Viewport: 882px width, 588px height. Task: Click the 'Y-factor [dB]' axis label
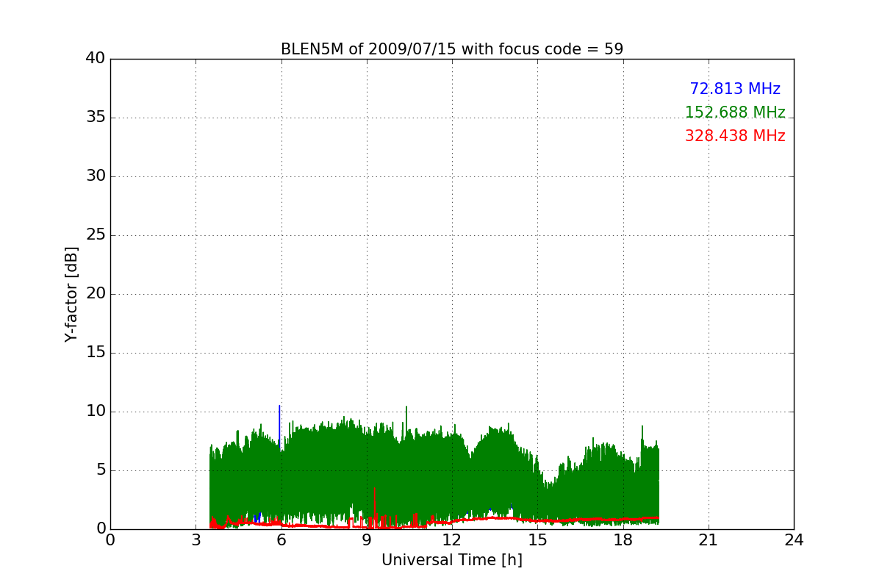(71, 294)
